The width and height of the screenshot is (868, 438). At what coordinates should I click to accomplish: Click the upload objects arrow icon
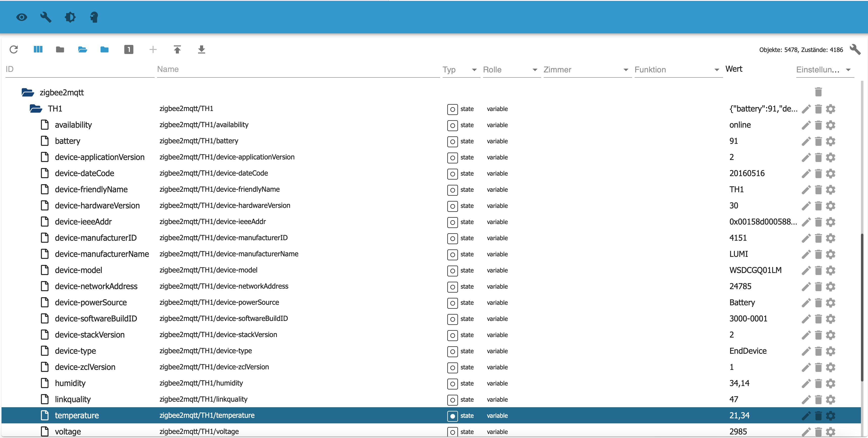[177, 50]
